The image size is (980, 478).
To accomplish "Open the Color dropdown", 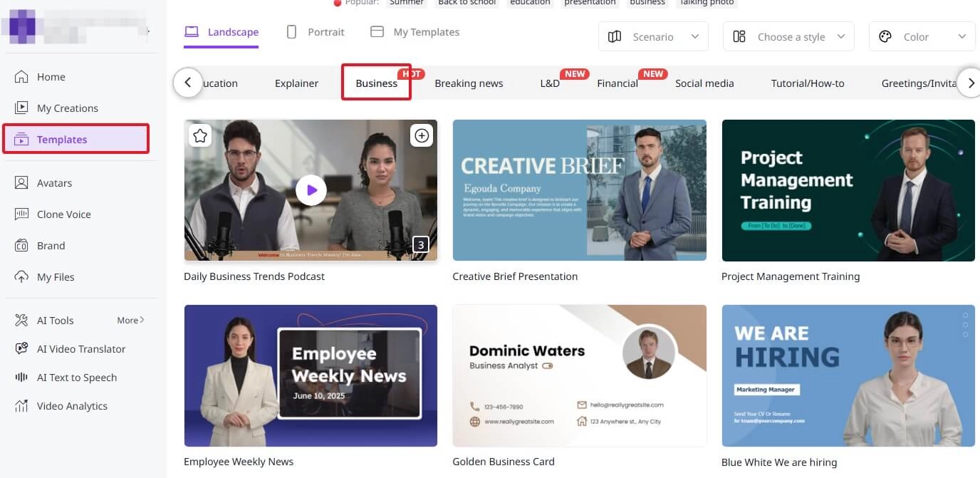I will point(921,36).
